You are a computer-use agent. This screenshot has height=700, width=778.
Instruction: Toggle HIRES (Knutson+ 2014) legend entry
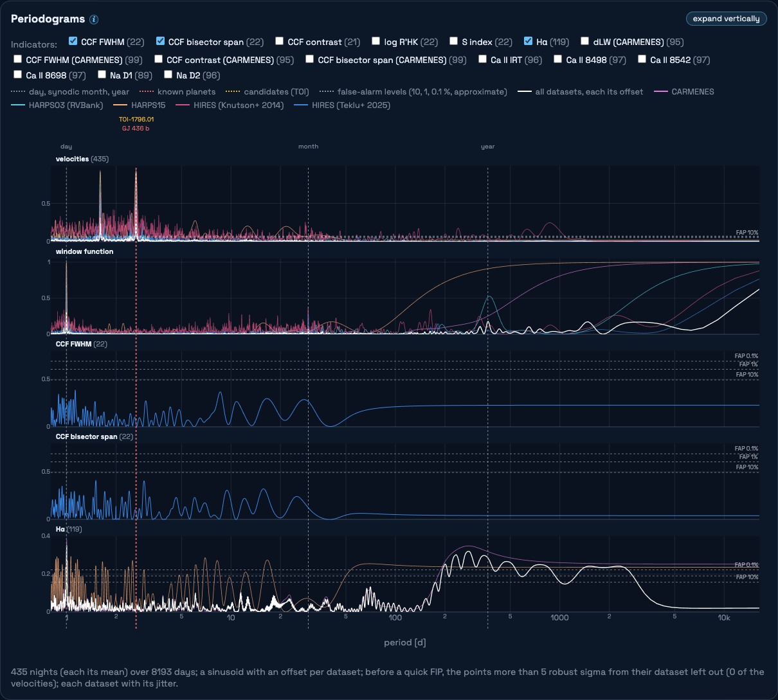click(x=230, y=105)
